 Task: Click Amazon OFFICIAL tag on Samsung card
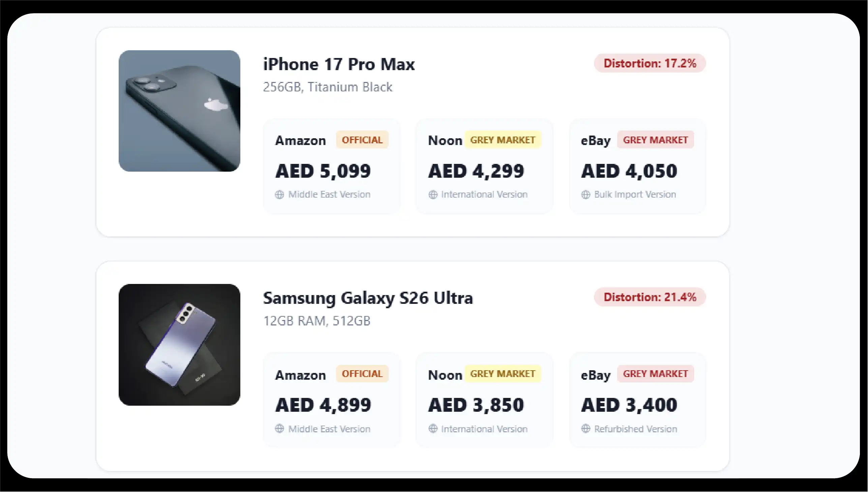(x=362, y=374)
